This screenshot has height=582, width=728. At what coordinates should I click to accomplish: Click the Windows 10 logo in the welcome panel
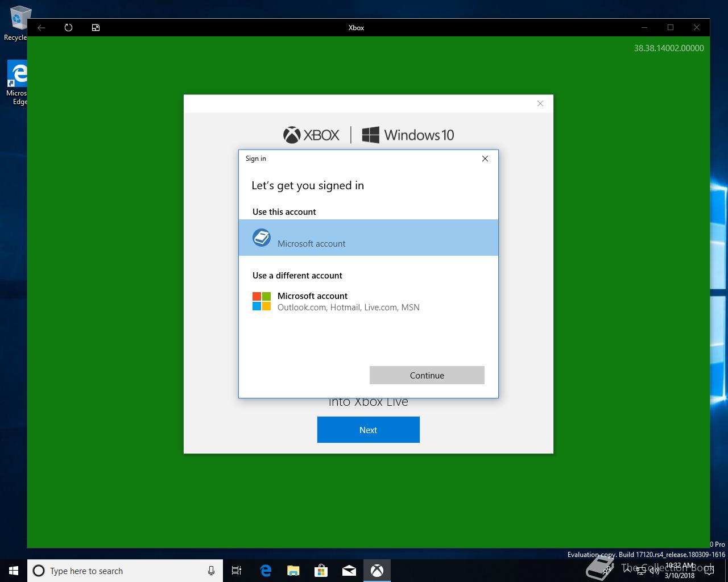[408, 135]
